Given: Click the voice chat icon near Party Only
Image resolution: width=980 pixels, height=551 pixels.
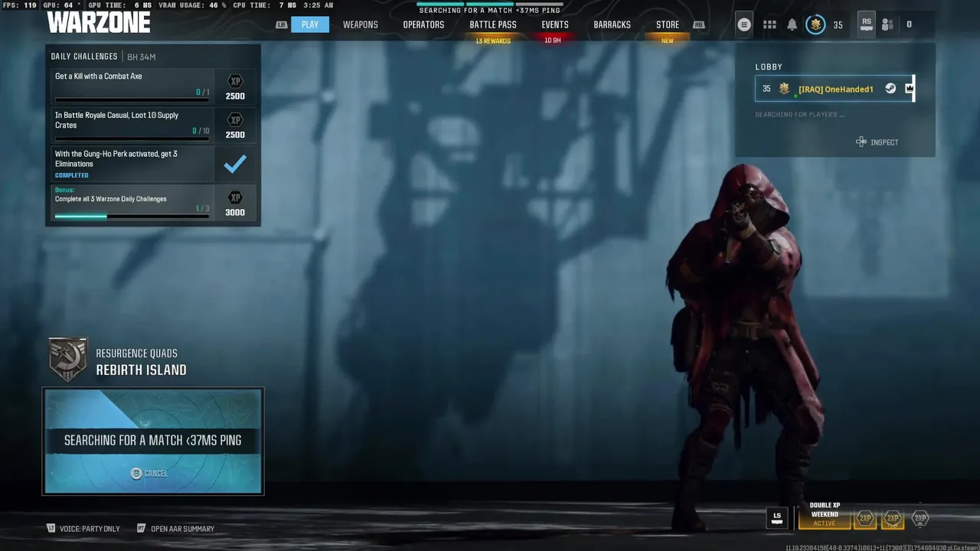Looking at the screenshot, I should [x=51, y=528].
